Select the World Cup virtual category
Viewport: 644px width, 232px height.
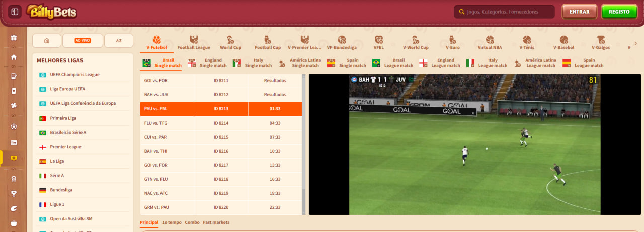230,43
